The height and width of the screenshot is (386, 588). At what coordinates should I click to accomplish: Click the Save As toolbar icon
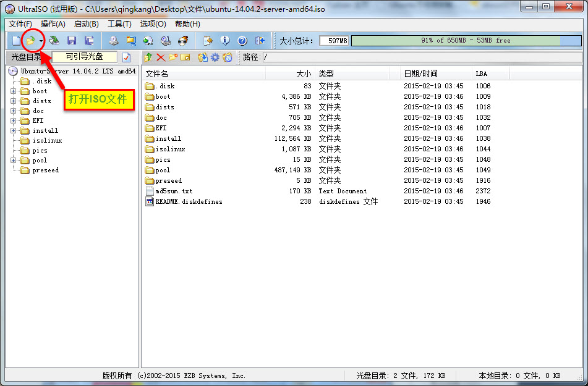pyautogui.click(x=89, y=41)
